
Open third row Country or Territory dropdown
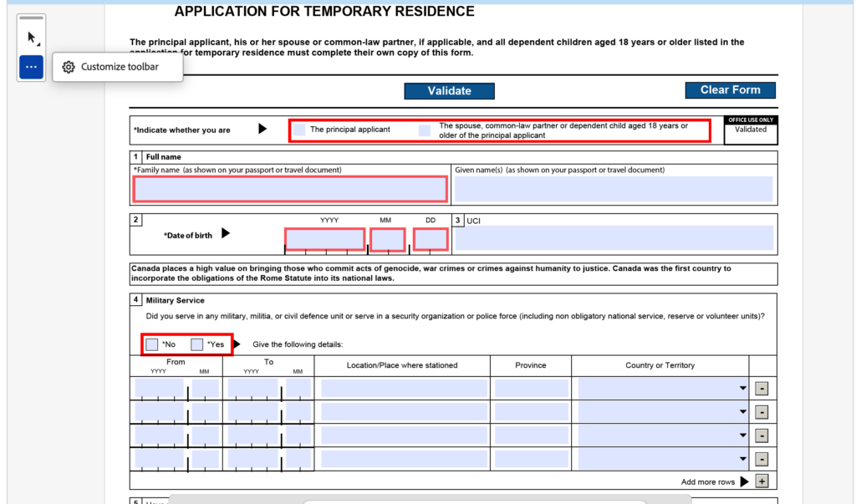pyautogui.click(x=742, y=435)
